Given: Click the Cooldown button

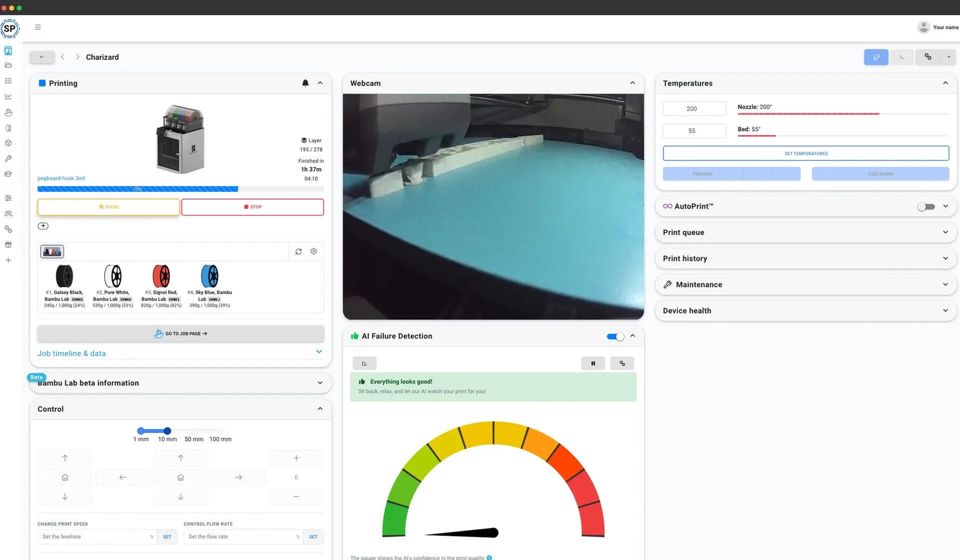Looking at the screenshot, I should (880, 174).
